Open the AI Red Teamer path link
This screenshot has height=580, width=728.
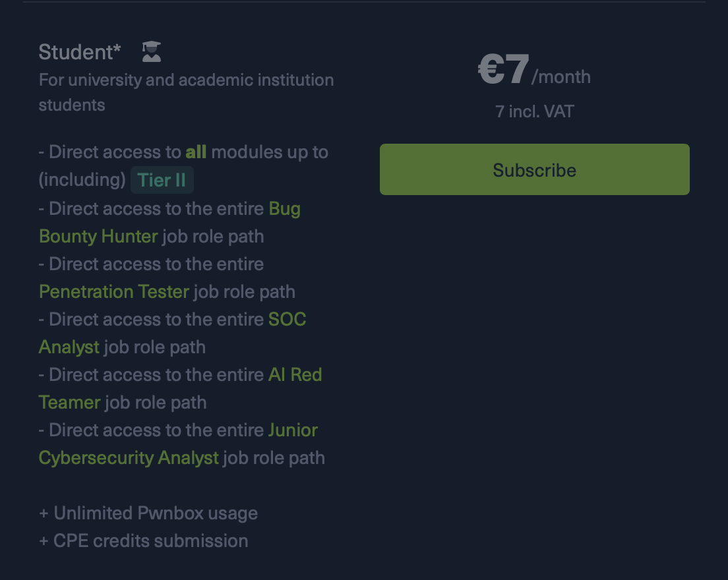click(181, 388)
